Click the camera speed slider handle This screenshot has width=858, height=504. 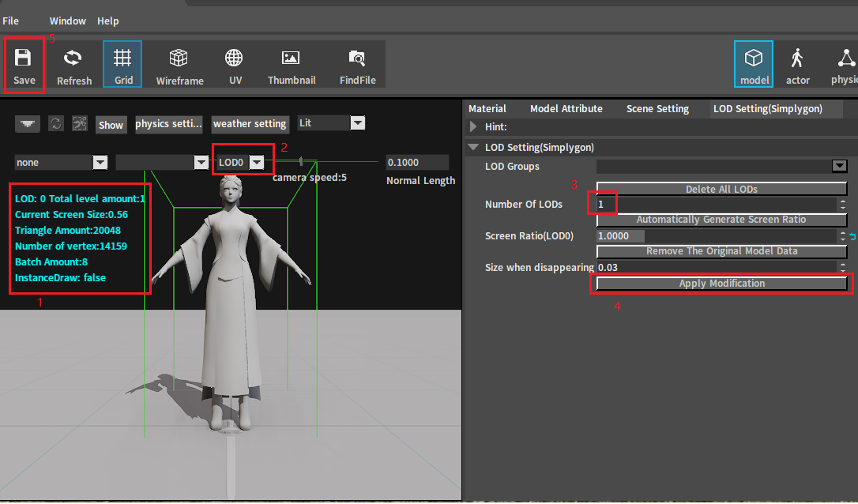pyautogui.click(x=301, y=162)
